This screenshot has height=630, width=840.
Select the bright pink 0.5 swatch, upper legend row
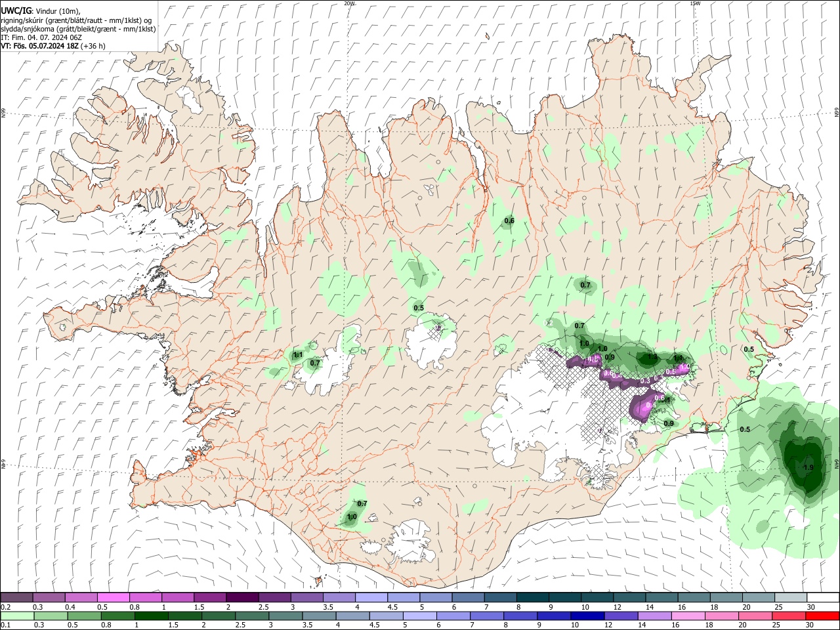point(113,597)
